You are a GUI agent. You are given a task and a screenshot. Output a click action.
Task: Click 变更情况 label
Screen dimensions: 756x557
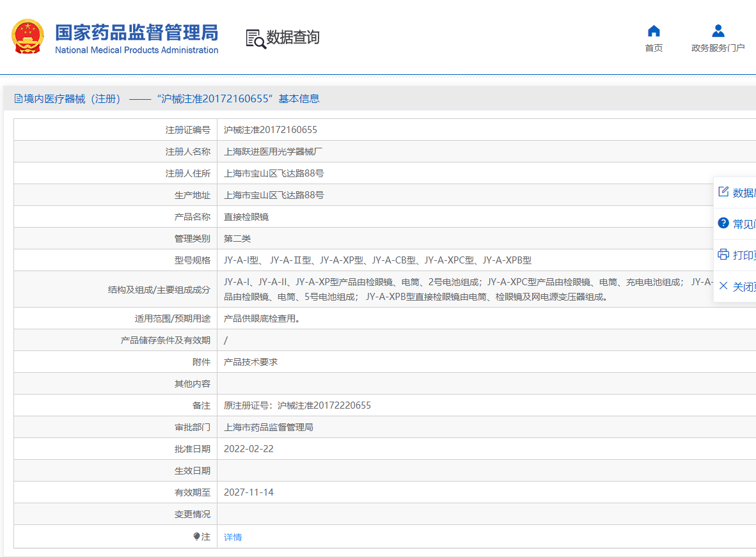193,514
